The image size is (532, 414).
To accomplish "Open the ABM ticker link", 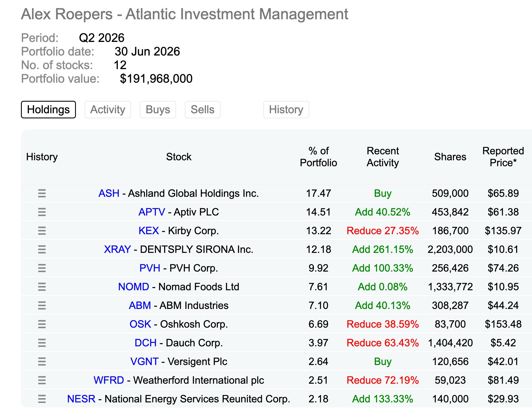I will [140, 306].
